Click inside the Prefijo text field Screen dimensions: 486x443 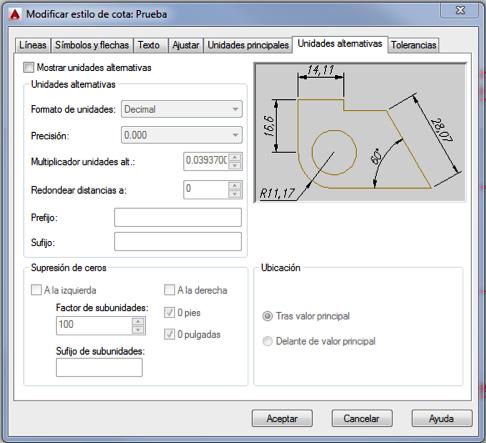click(178, 217)
